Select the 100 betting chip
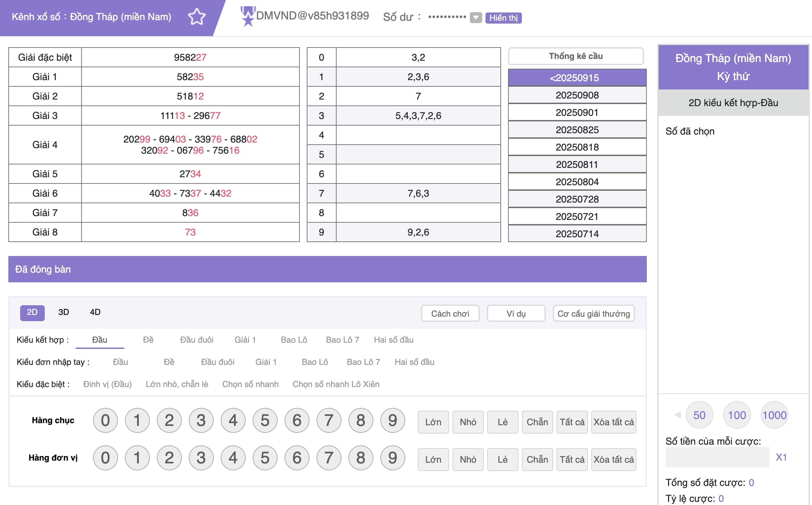Screen dimensions: 812x505 pyautogui.click(x=737, y=415)
